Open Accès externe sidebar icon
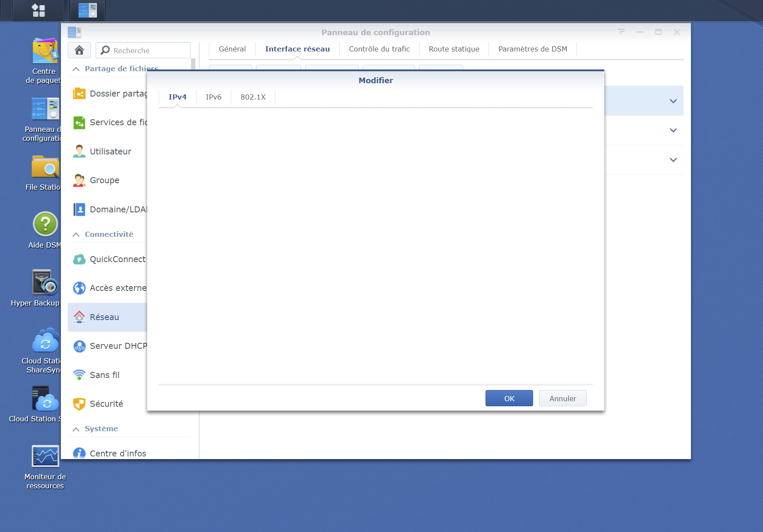Viewport: 763px width, 532px height. pos(79,288)
